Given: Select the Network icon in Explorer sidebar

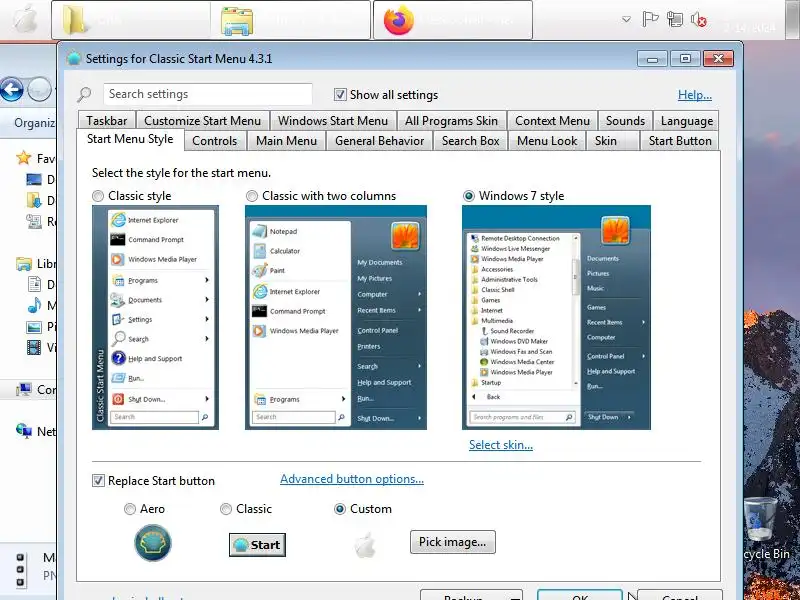Looking at the screenshot, I should pyautogui.click(x=23, y=432).
